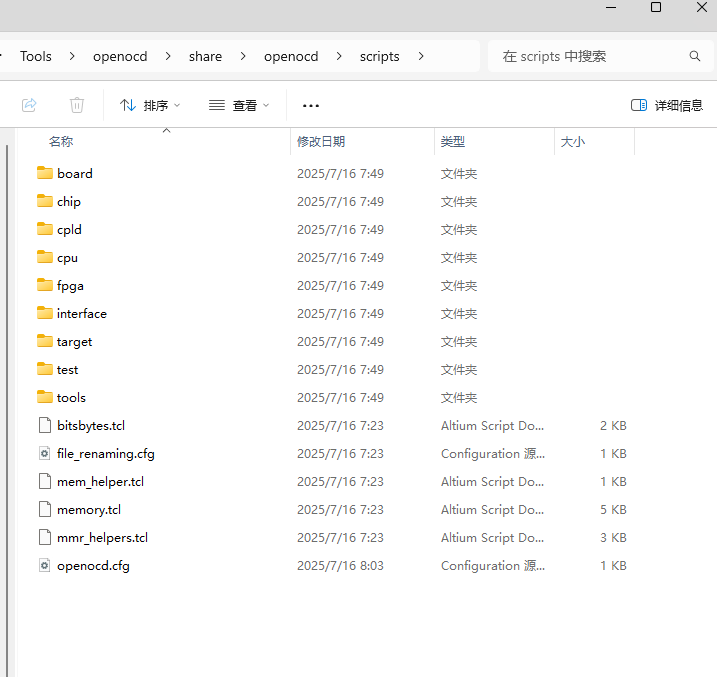Toggle the 详细信息 details pane
Screen dimensions: 717x677
[667, 106]
